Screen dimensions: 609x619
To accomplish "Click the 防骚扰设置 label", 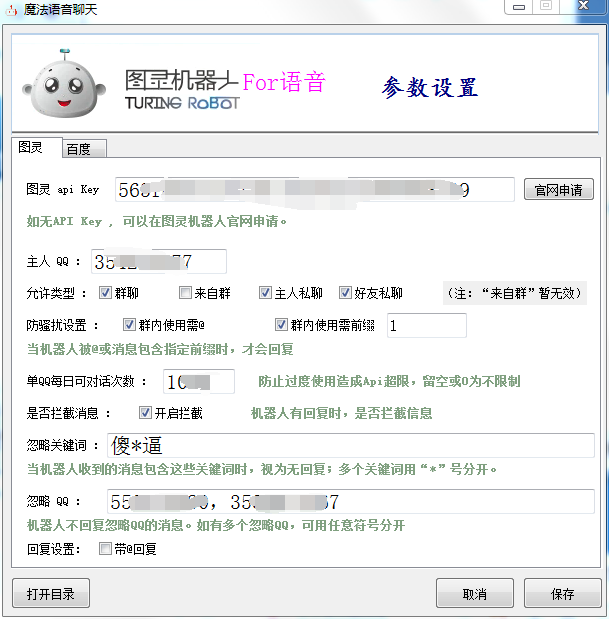I will (x=62, y=325).
